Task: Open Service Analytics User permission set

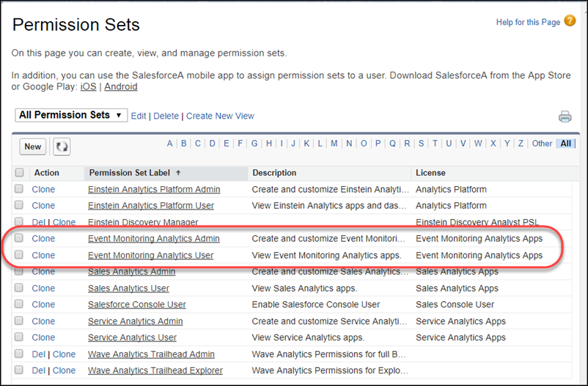Action: coord(132,337)
